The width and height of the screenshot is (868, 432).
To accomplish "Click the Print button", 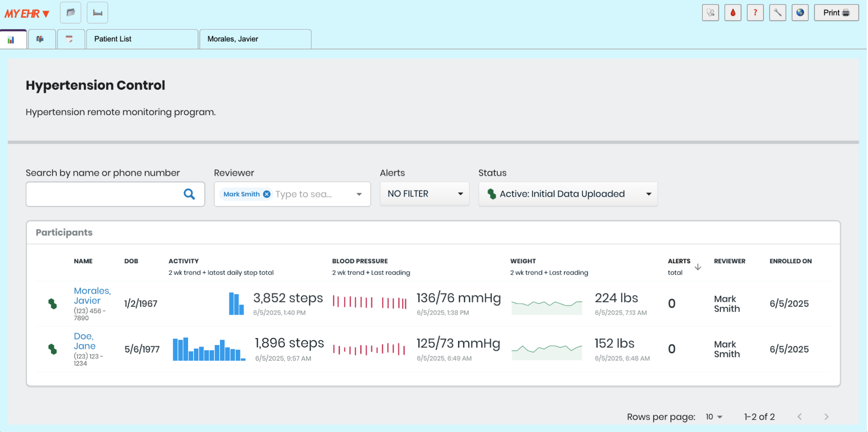I will pyautogui.click(x=836, y=13).
